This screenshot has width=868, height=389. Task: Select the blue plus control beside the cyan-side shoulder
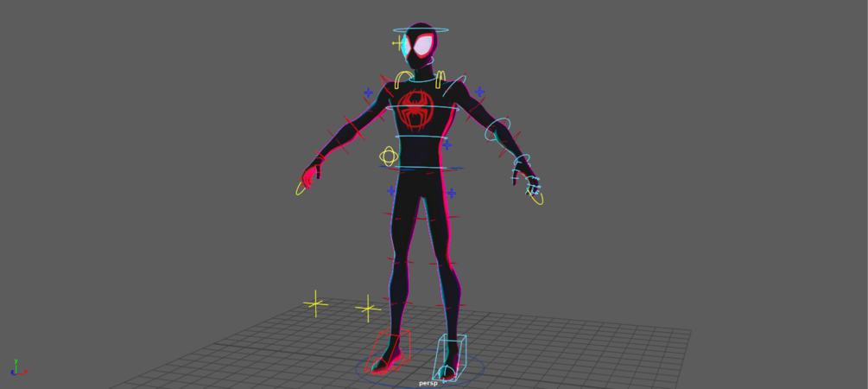(479, 92)
